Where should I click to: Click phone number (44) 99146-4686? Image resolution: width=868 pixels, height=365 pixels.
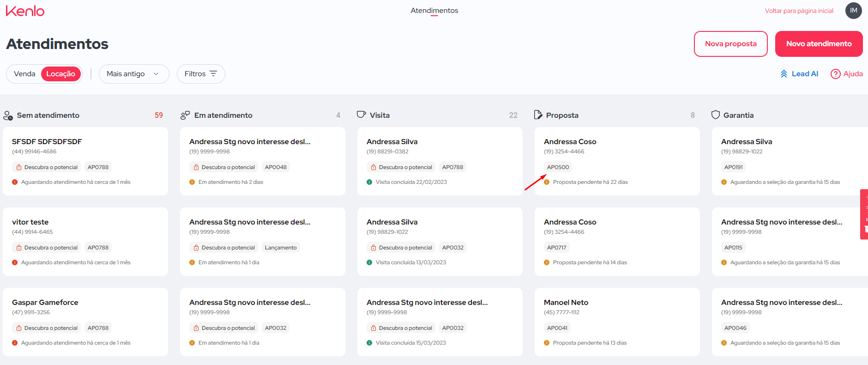[x=34, y=152]
